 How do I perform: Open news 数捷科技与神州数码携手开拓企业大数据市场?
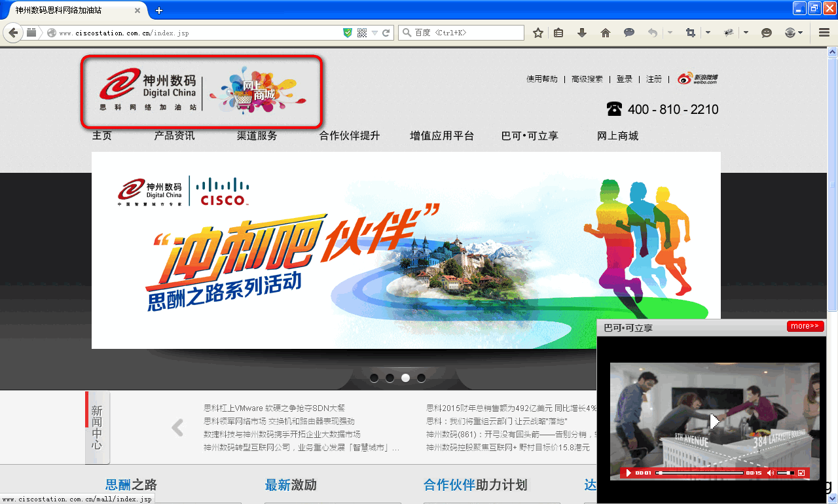[x=282, y=434]
